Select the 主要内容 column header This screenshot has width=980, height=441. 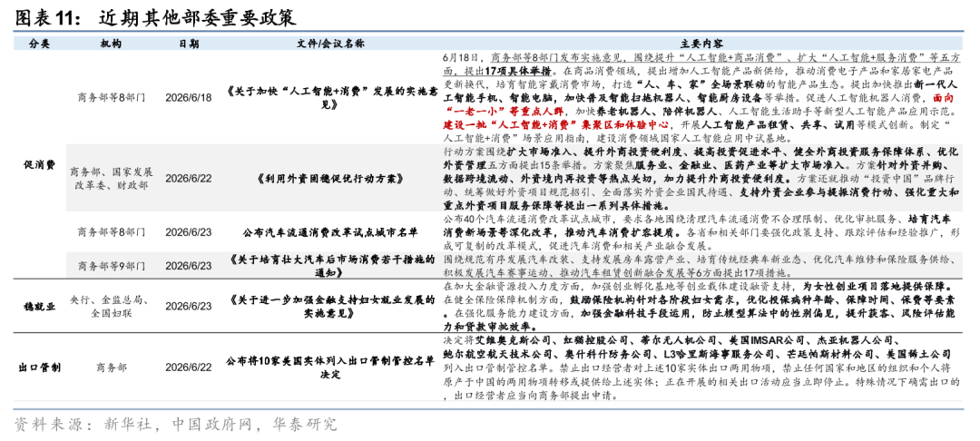pyautogui.click(x=701, y=44)
